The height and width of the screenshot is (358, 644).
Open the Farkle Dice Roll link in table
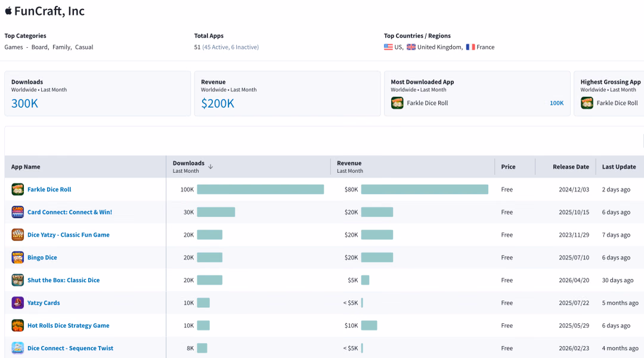pos(49,190)
